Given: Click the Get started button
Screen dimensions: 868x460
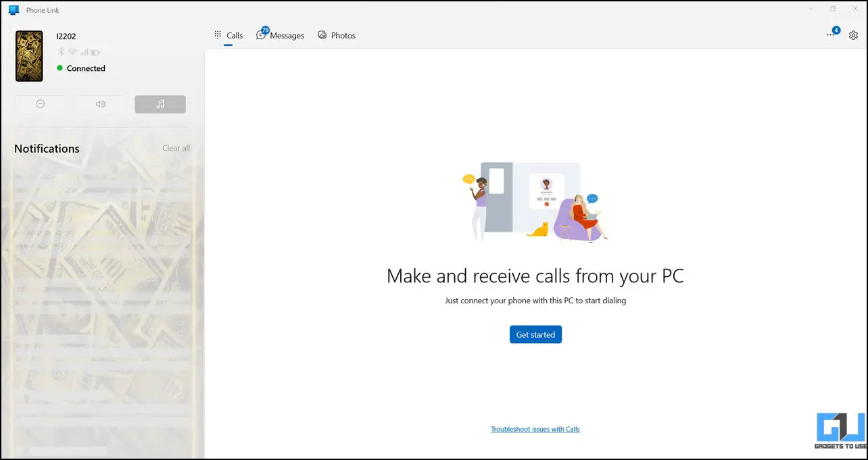Looking at the screenshot, I should click(535, 334).
